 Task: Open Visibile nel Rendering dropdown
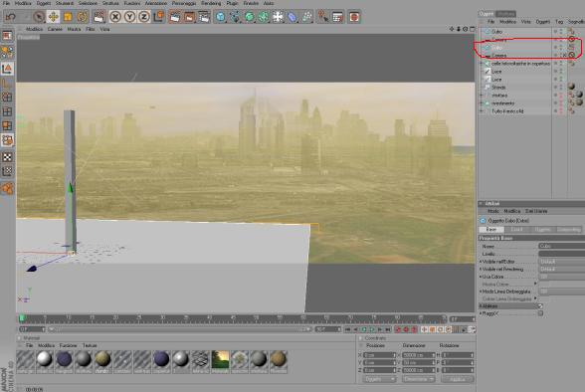(562, 270)
